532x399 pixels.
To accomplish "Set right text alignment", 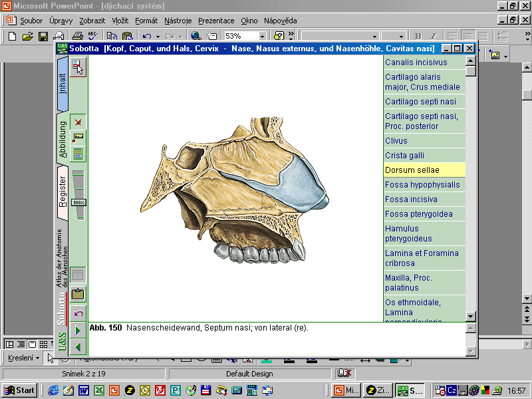I will pos(483,36).
